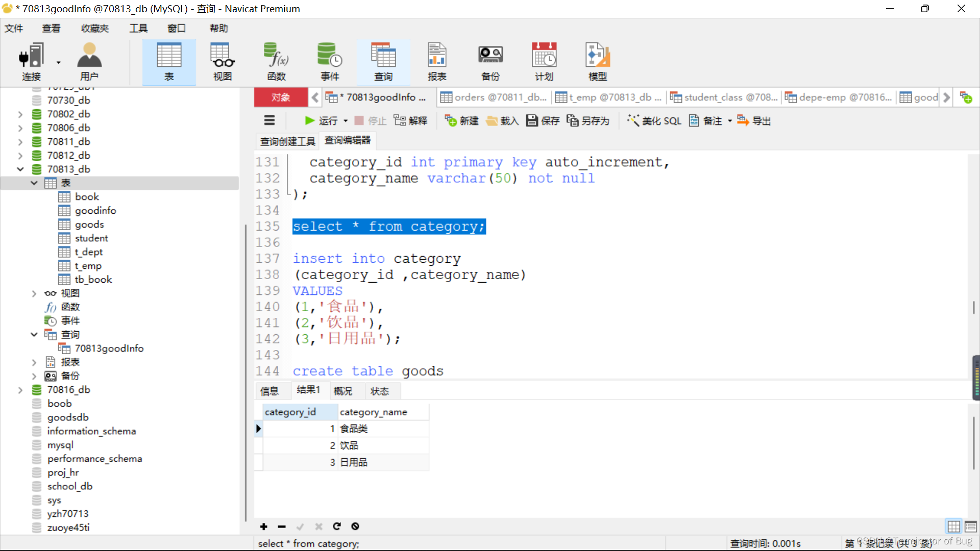Click the Save query icon
This screenshot has width=980, height=551.
pos(532,121)
